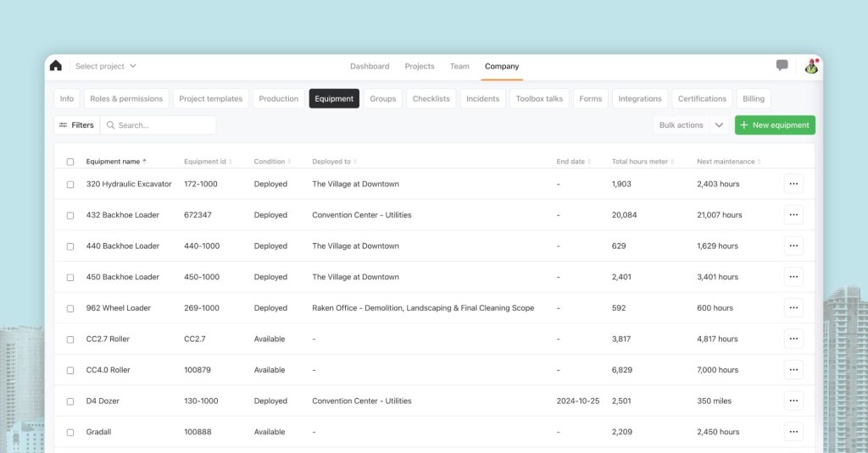Image resolution: width=868 pixels, height=453 pixels.
Task: Go to Projects in top navigation
Action: click(x=420, y=66)
